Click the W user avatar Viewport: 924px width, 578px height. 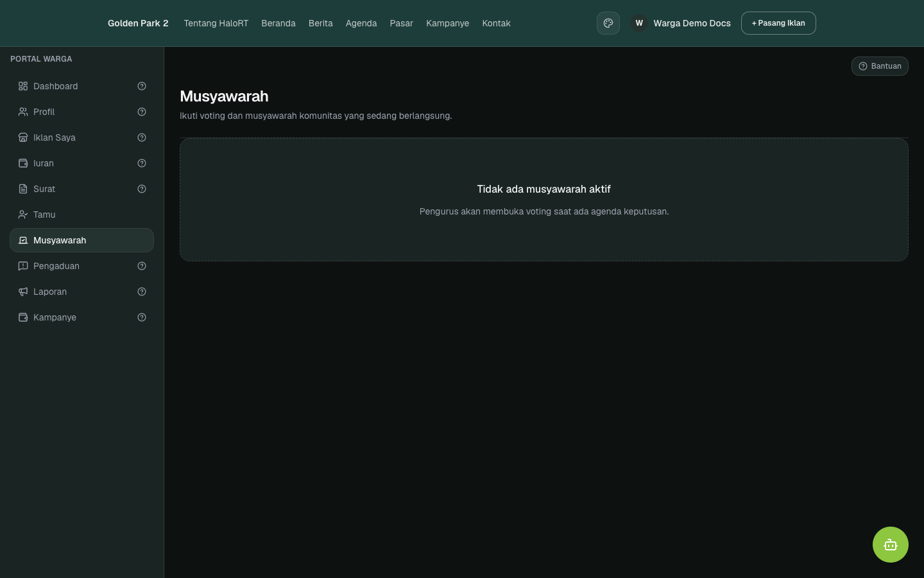click(639, 23)
